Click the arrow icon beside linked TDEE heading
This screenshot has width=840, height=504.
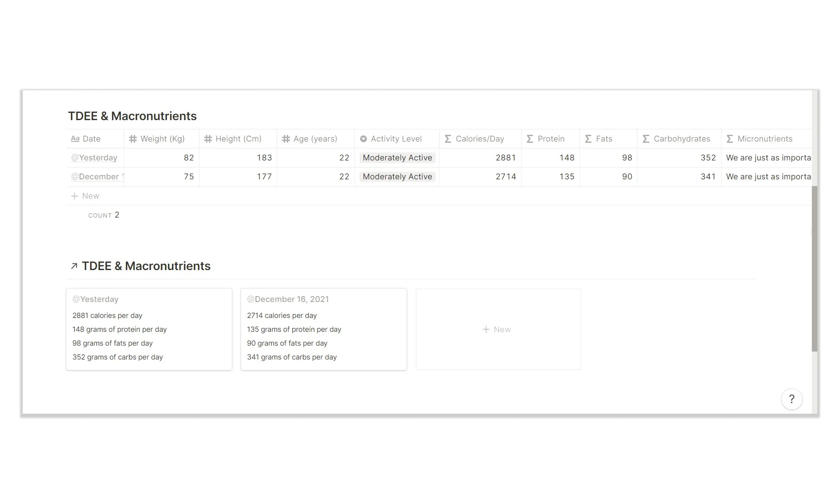point(74,266)
